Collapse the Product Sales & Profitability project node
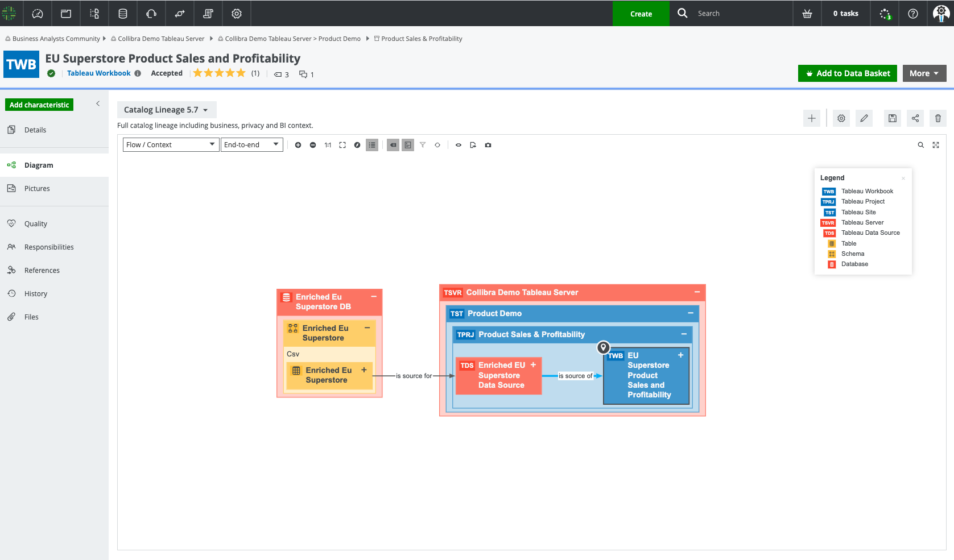The image size is (954, 560). (x=684, y=334)
